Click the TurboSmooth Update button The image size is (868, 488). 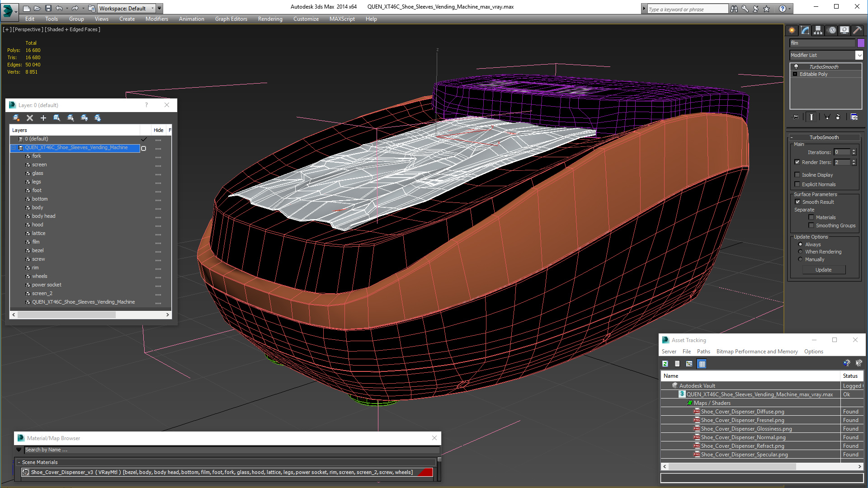[823, 270]
